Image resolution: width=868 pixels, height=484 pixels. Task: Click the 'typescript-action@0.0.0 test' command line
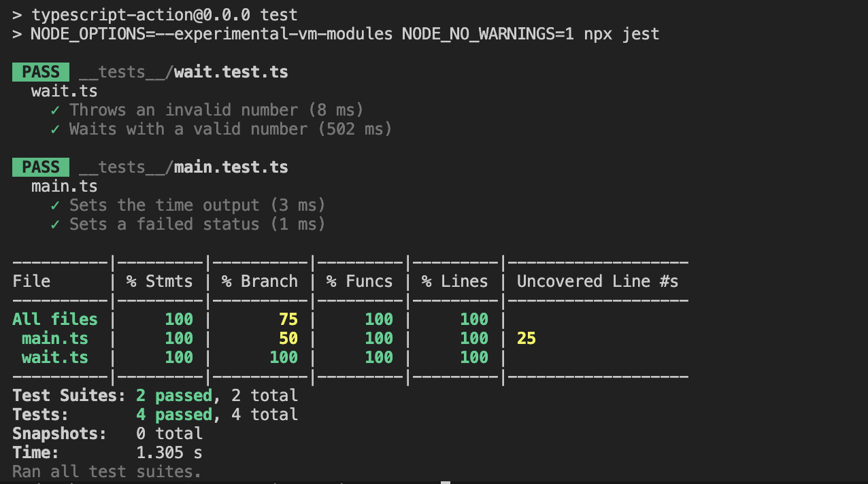(x=155, y=15)
